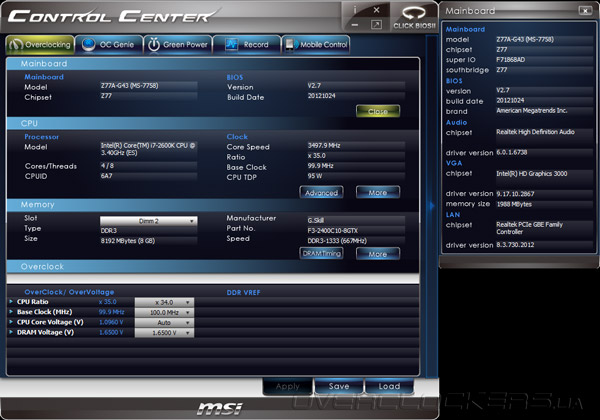Viewport: 600px width, 420px height.
Task: Load a saved profile
Action: point(389,386)
